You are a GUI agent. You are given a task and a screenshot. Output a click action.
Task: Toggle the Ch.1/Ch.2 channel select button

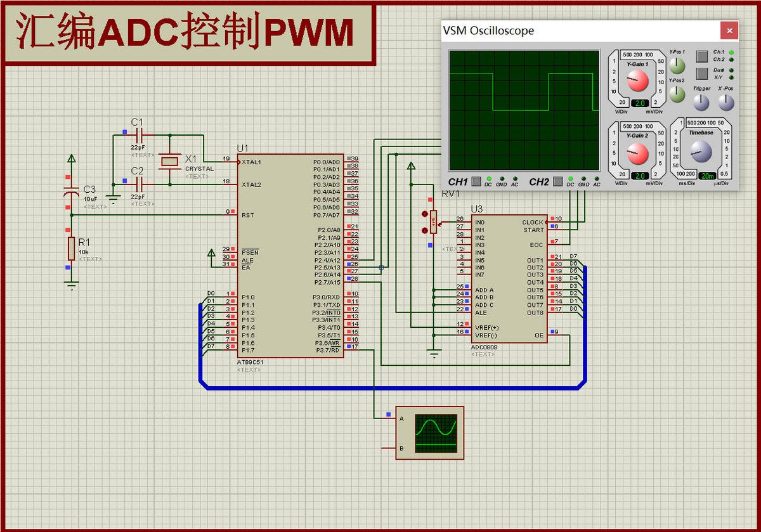(x=702, y=56)
